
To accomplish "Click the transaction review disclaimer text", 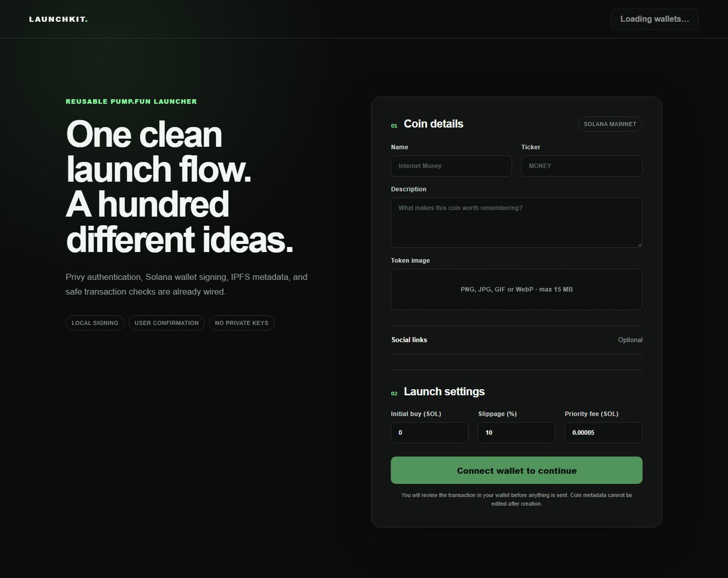I will click(x=517, y=500).
